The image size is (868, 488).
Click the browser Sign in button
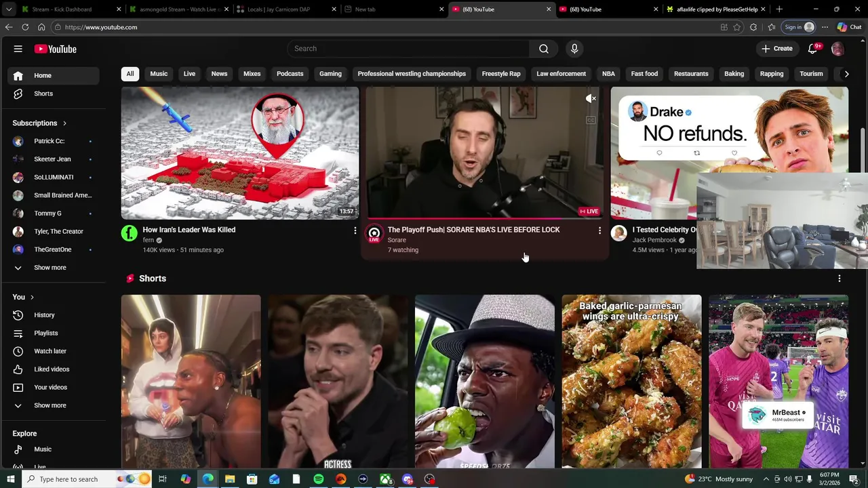point(799,27)
